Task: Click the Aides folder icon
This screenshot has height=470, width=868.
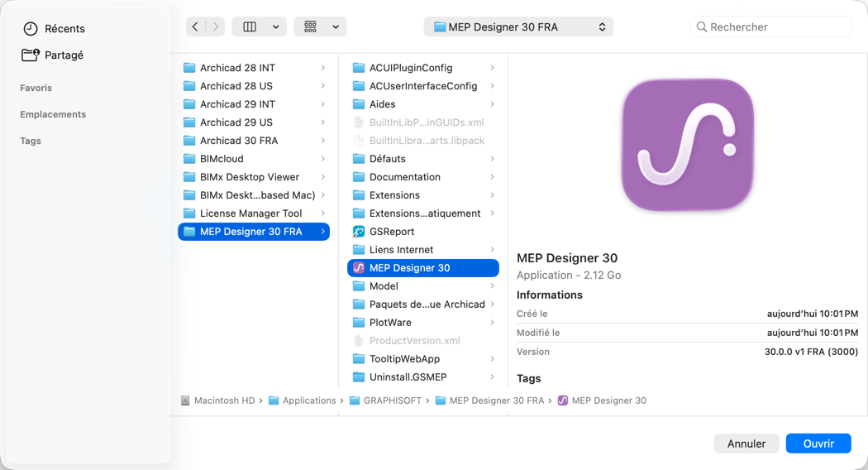Action: tap(359, 104)
